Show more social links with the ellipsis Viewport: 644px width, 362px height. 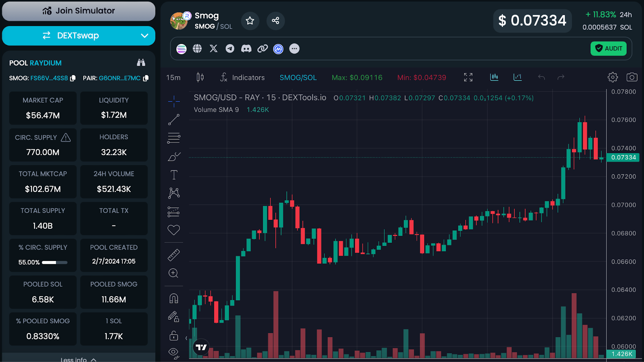click(x=295, y=49)
